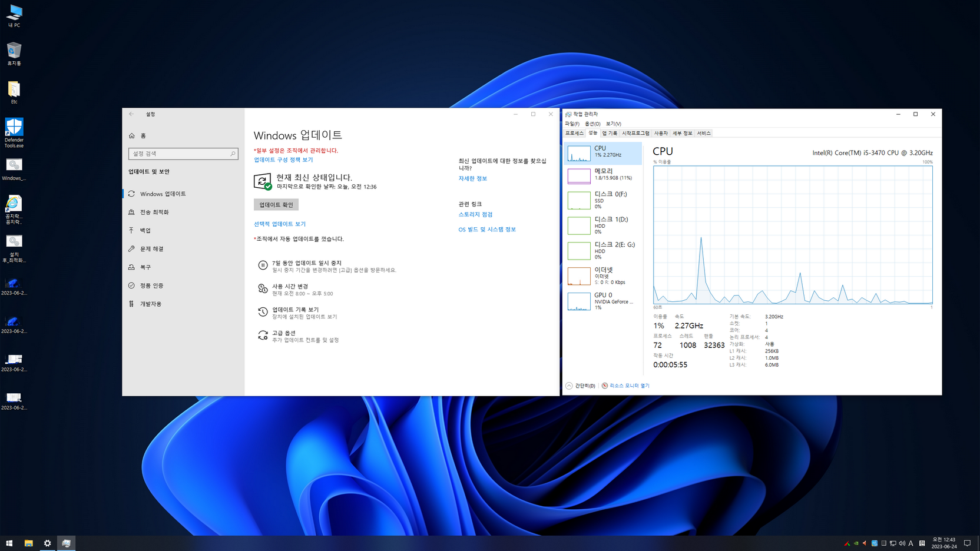Open File Explorer from the taskbar
This screenshot has height=551, width=980.
tap(28, 543)
